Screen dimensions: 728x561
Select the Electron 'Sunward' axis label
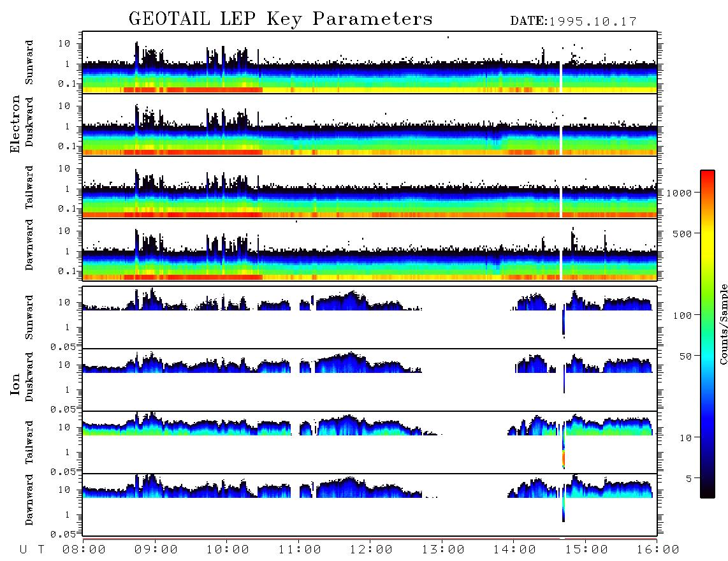(x=29, y=62)
